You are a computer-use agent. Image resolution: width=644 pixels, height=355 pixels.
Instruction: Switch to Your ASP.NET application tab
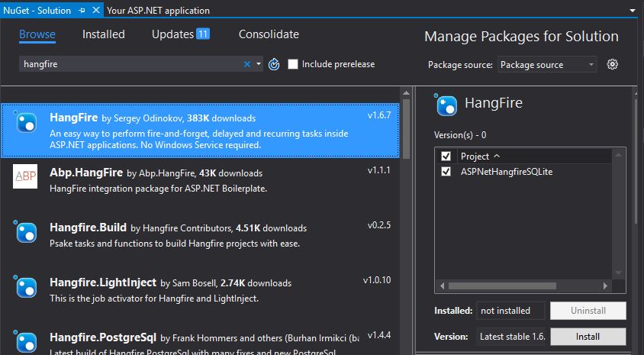coord(158,10)
